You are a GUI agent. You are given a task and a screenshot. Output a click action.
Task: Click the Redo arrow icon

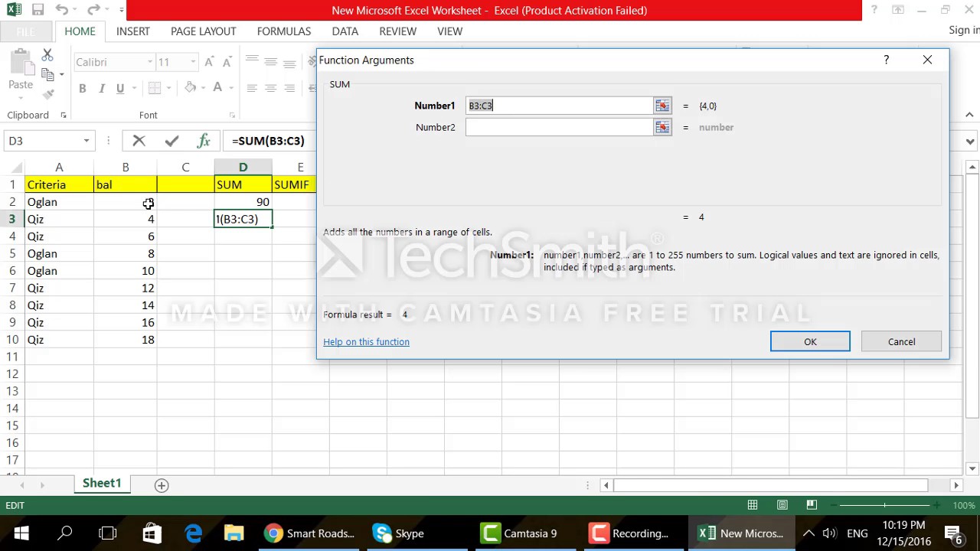93,11
